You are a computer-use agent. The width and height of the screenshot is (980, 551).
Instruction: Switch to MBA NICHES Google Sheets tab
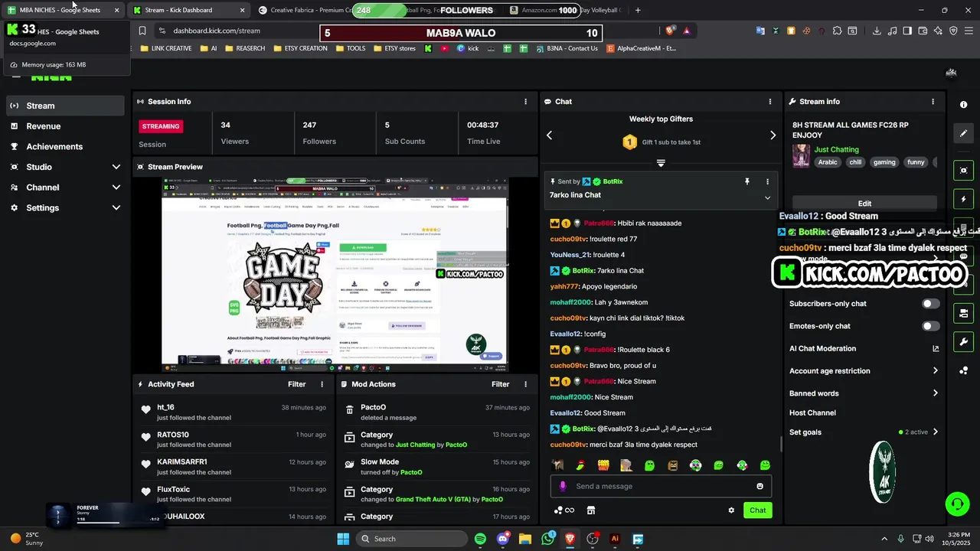pyautogui.click(x=64, y=10)
